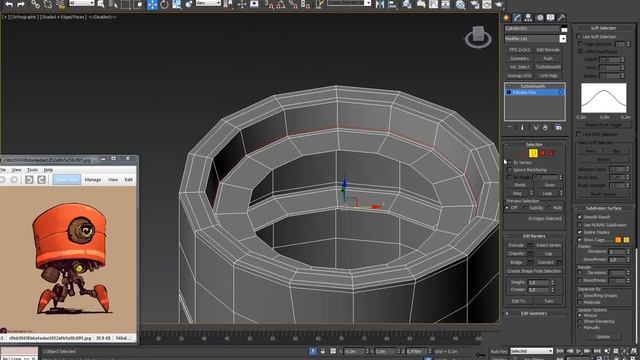This screenshot has width=640, height=360.
Task: Click the yellow Show Cage color swatch
Action: (626, 240)
